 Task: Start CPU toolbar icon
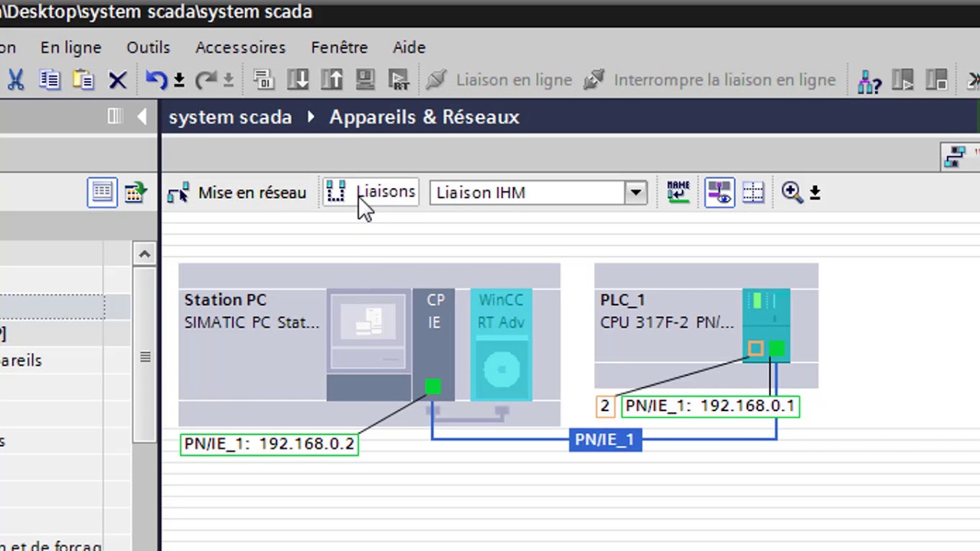(903, 80)
